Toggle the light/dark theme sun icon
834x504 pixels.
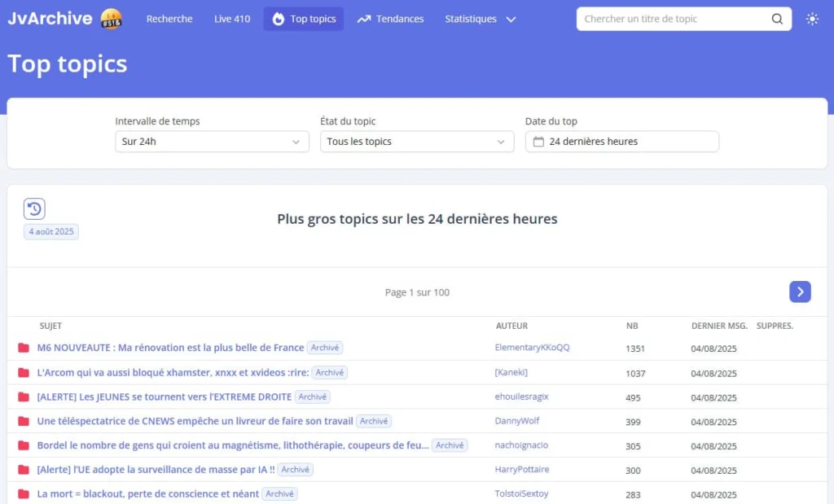pos(812,19)
